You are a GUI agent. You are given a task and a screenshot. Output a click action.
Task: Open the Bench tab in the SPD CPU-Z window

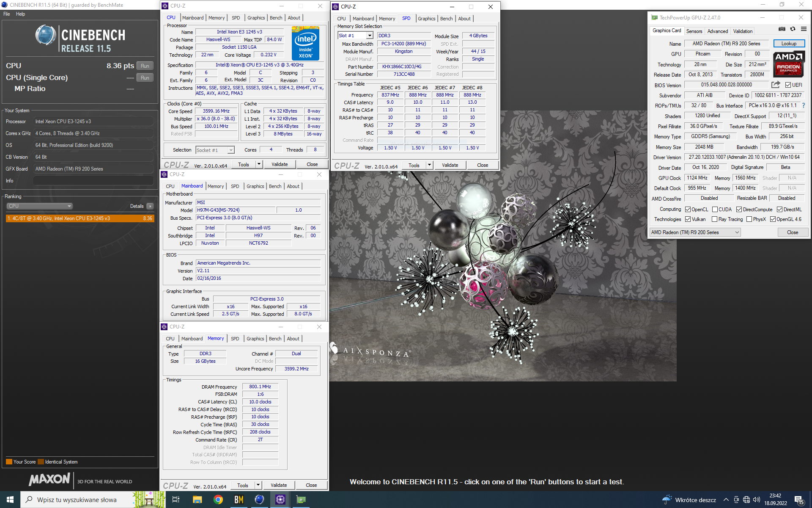pyautogui.click(x=446, y=19)
